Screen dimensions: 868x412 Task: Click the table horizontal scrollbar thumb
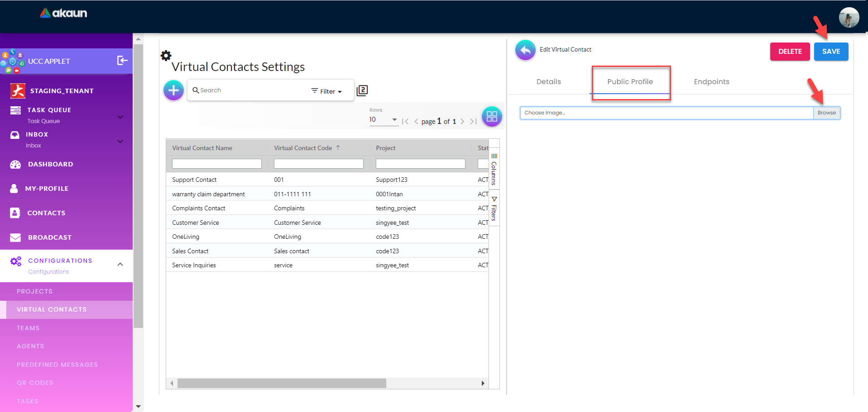pos(282,384)
